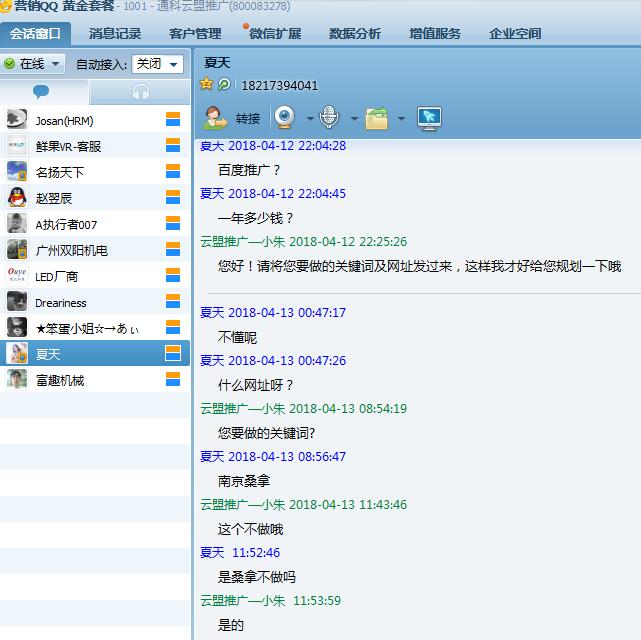The width and height of the screenshot is (641, 640).
Task: Click the orange-blue flag icon beside 赵翌辰
Action: pyautogui.click(x=173, y=198)
